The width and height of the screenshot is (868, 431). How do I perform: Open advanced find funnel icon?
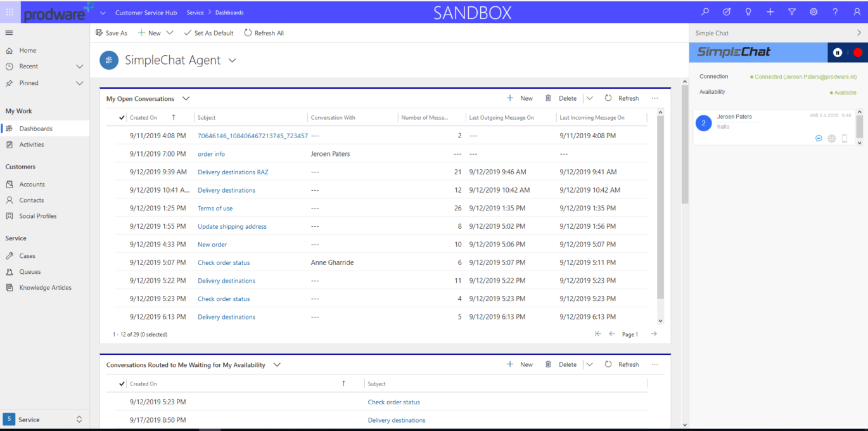click(792, 11)
